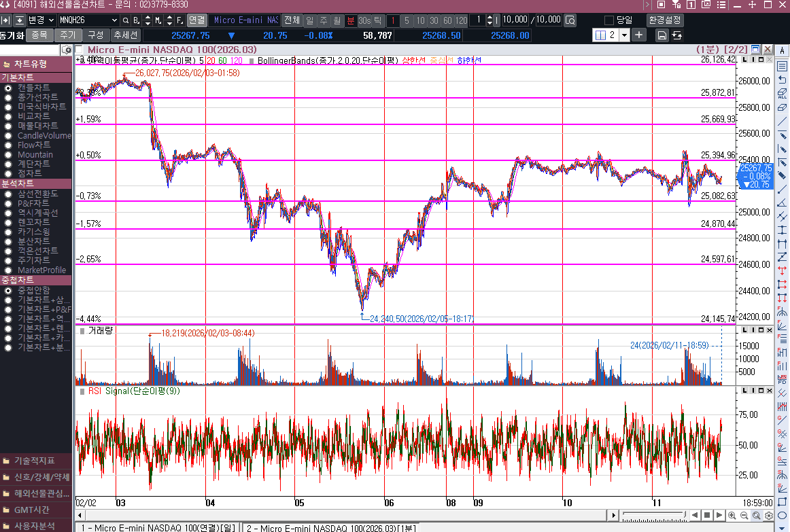The width and height of the screenshot is (790, 532).
Task: Select the trend line drawing tool
Action: point(782,121)
